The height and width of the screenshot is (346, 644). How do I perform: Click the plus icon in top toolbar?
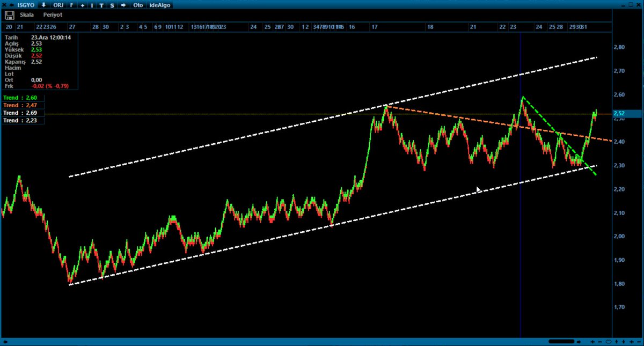pyautogui.click(x=82, y=5)
